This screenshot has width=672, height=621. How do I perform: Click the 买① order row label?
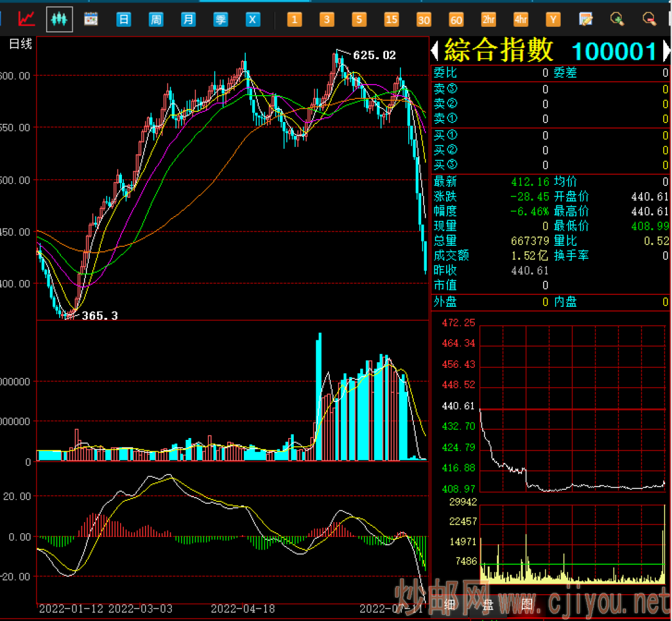[445, 135]
